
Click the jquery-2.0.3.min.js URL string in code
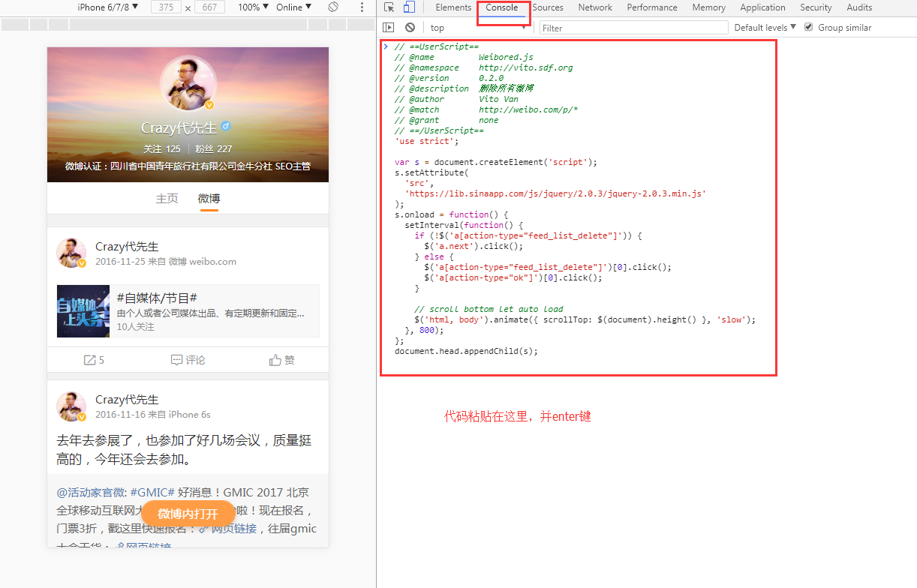[x=555, y=193]
